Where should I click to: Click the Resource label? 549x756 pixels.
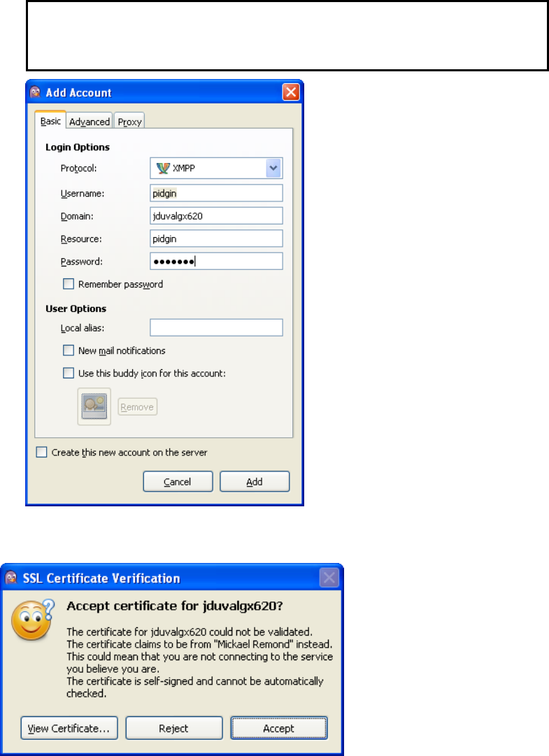tap(81, 238)
